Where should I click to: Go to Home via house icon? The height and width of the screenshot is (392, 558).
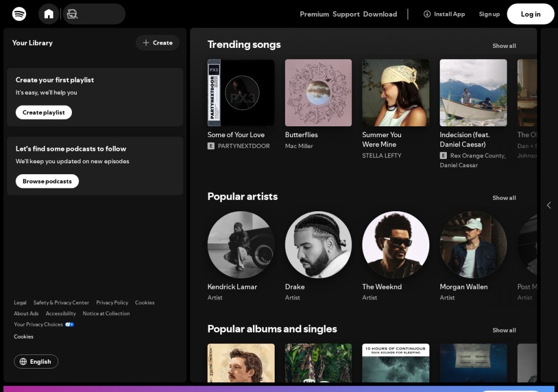(48, 14)
